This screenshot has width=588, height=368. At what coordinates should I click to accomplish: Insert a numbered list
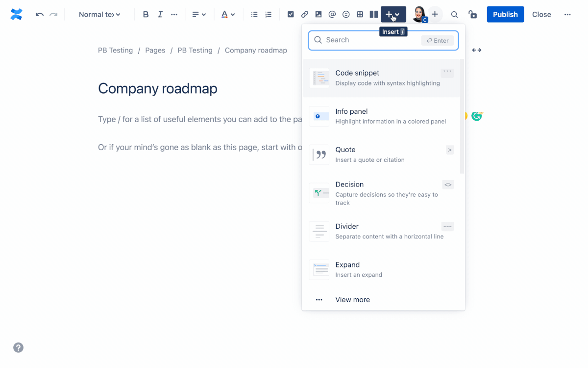(x=268, y=15)
